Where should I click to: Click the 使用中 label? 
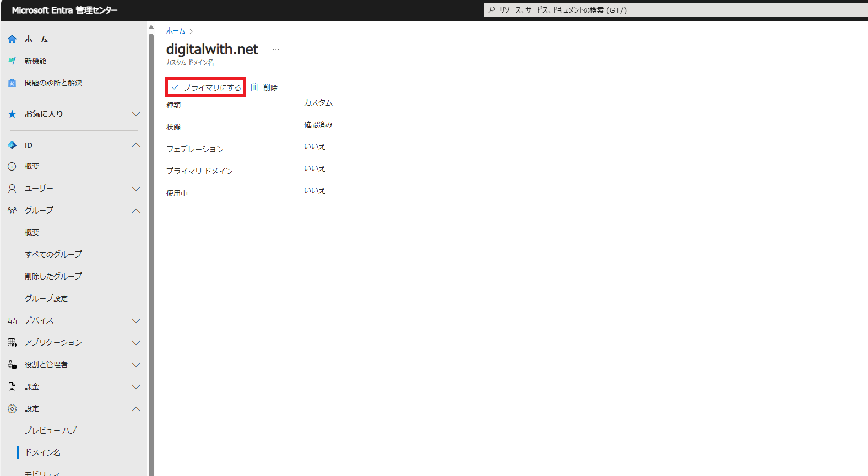(177, 193)
